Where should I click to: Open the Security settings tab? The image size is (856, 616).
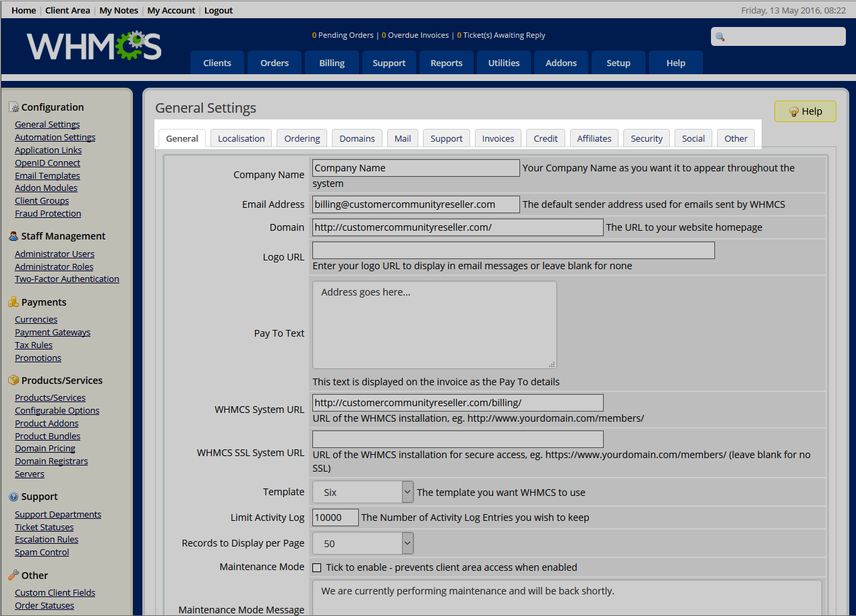(646, 138)
